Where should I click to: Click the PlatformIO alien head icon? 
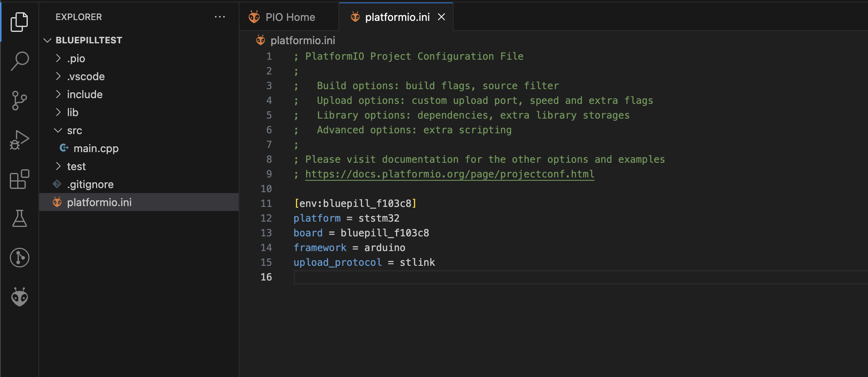coord(19,297)
